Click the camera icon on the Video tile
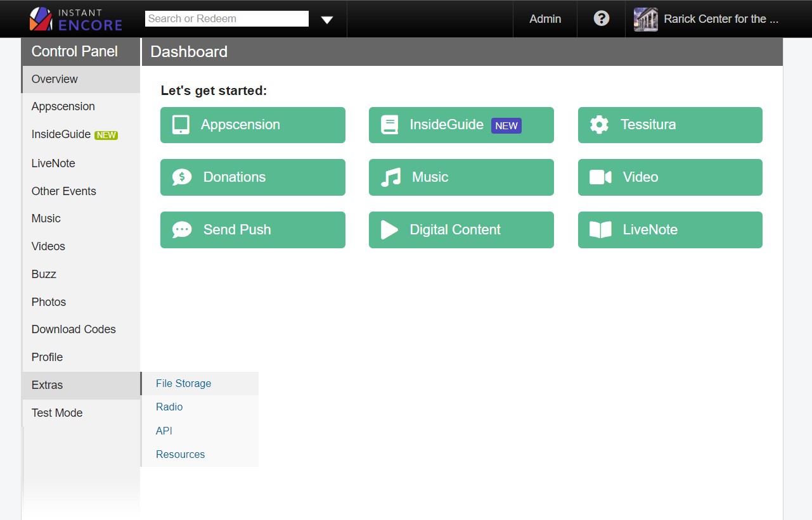The width and height of the screenshot is (812, 520). [600, 177]
